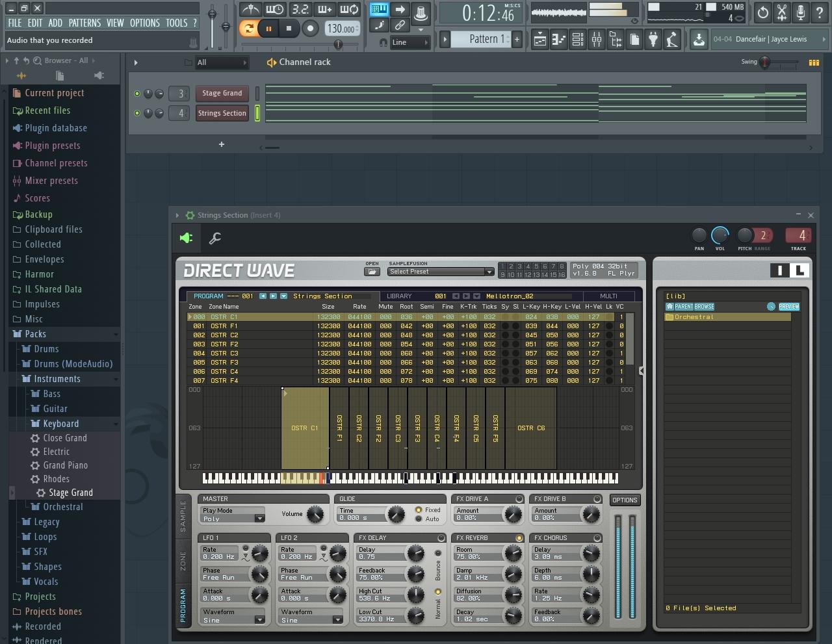Mute the Strings Section channel
832x644 pixels.
tap(136, 113)
